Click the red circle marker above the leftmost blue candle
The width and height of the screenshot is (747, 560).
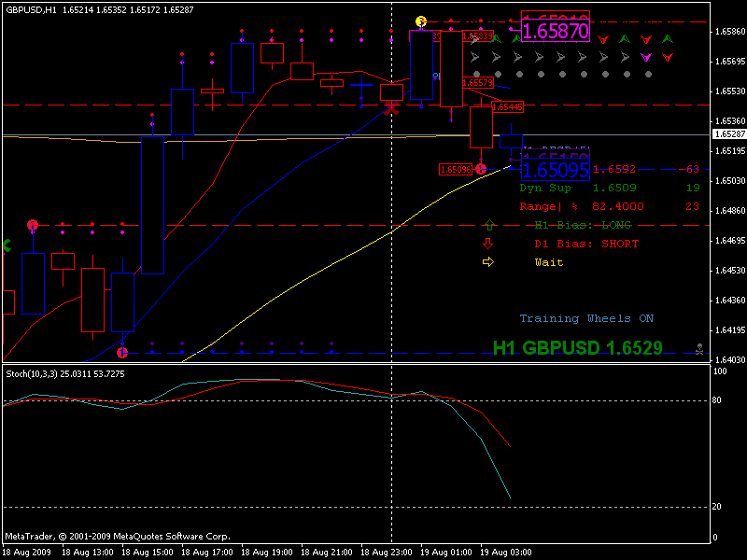[33, 225]
